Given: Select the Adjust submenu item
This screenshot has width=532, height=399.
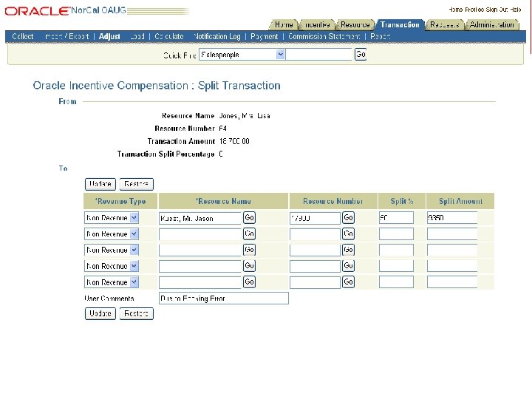Looking at the screenshot, I should pyautogui.click(x=109, y=36).
